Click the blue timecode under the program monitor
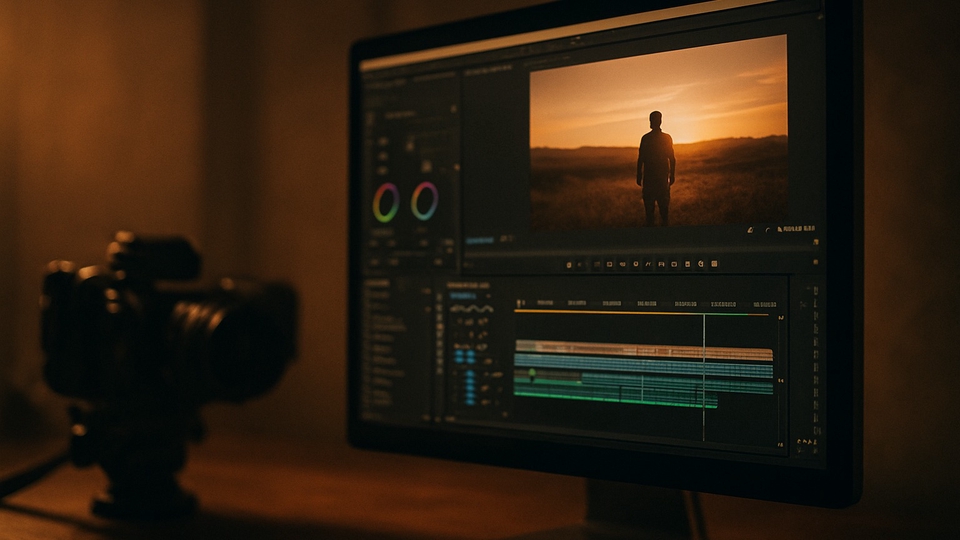The width and height of the screenshot is (960, 540). [x=479, y=240]
